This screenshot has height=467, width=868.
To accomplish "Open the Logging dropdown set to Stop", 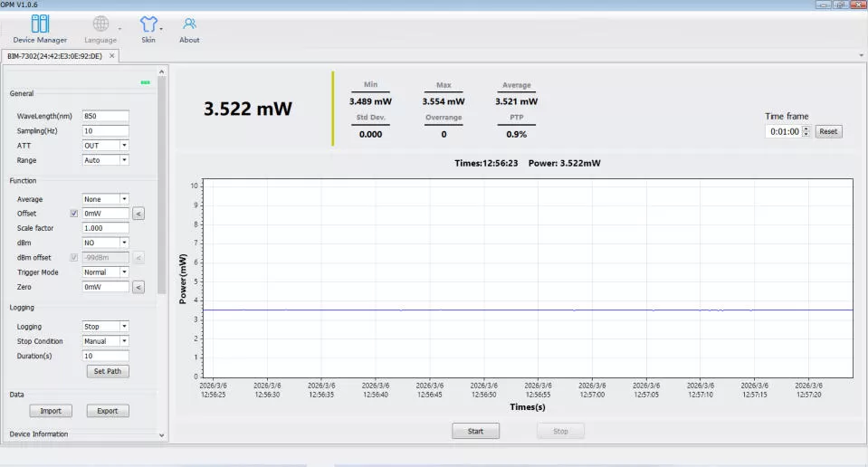I will click(x=105, y=327).
